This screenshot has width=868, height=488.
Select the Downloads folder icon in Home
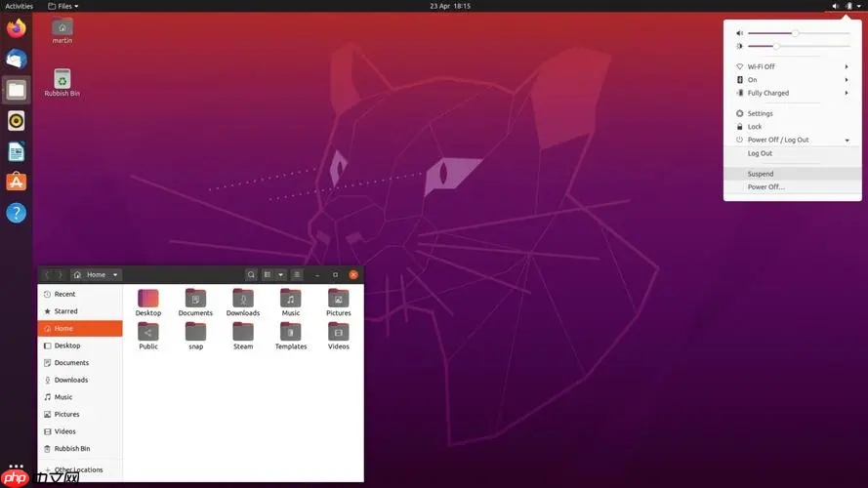[x=243, y=303]
